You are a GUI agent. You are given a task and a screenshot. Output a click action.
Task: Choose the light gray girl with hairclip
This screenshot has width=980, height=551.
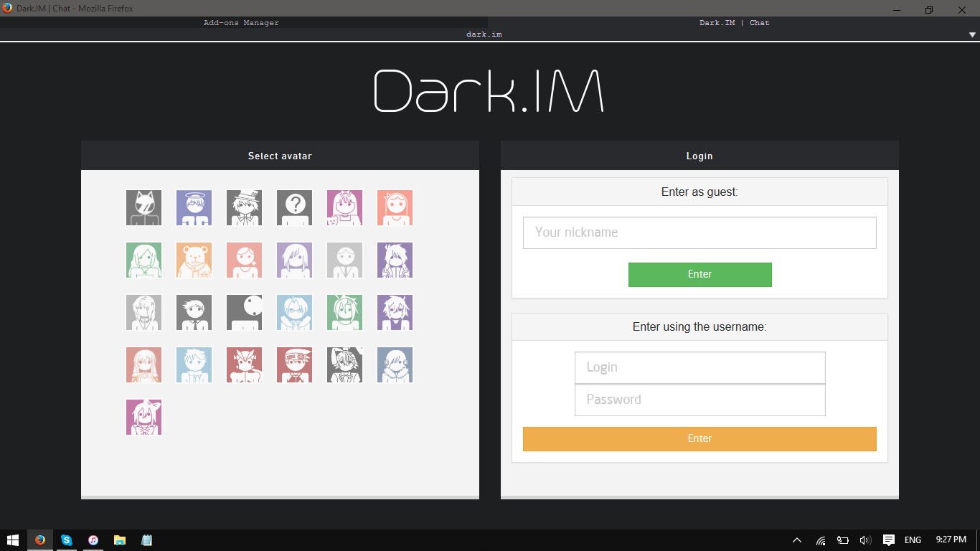(143, 312)
